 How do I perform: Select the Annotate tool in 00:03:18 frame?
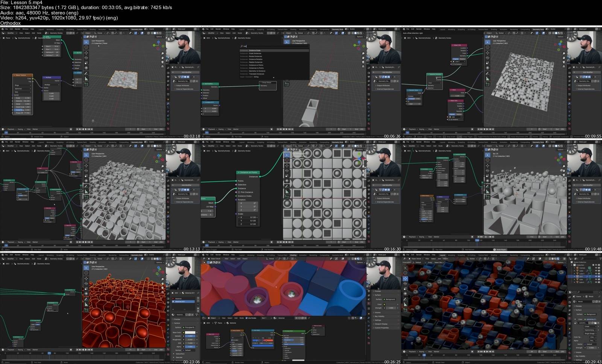tap(86, 74)
